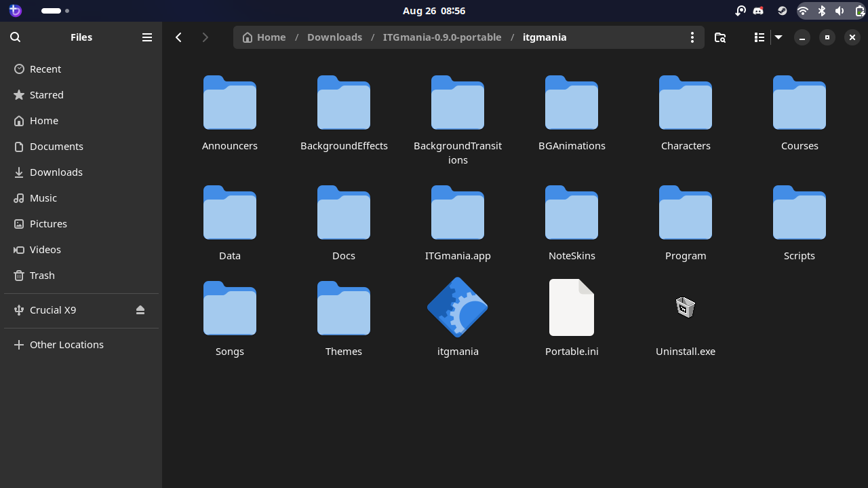Eject the Crucial X9 drive
The width and height of the screenshot is (868, 488).
(x=140, y=310)
